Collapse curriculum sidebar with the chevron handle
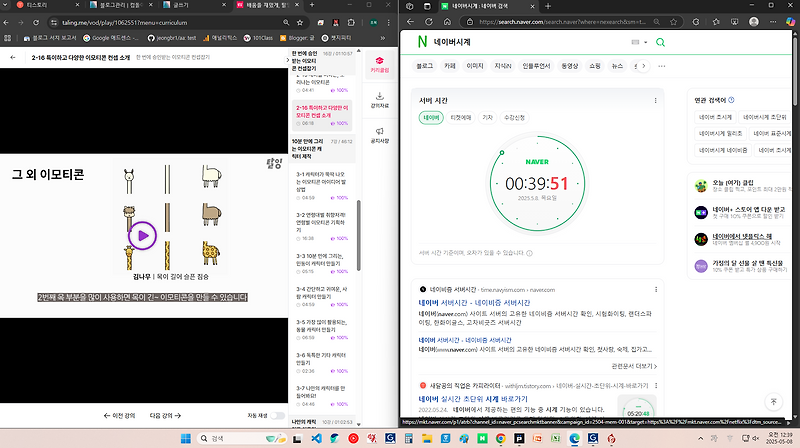800x448 pixels. tap(286, 60)
